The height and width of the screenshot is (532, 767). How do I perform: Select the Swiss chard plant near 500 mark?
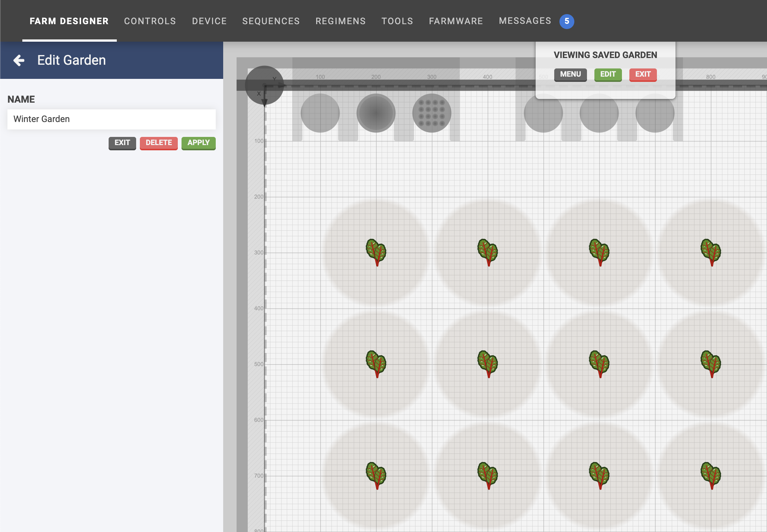tap(376, 364)
